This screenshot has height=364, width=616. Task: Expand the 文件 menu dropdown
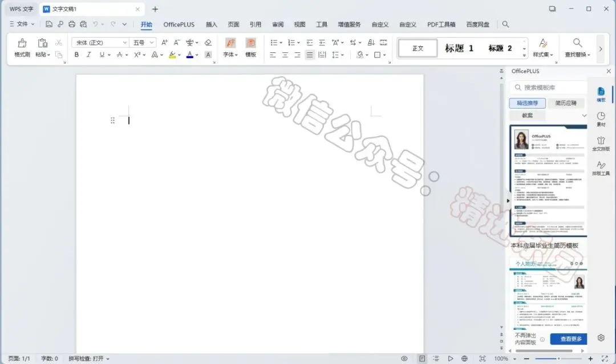(22, 24)
